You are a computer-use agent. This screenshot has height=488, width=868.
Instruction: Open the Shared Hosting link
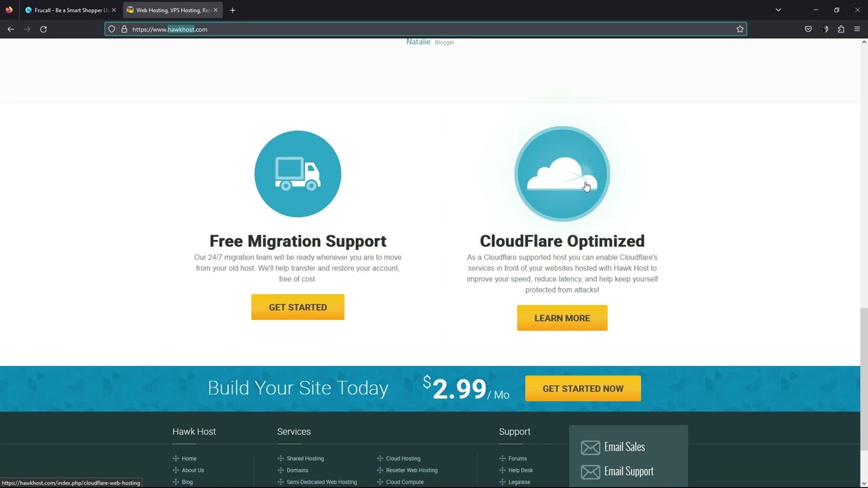click(305, 459)
